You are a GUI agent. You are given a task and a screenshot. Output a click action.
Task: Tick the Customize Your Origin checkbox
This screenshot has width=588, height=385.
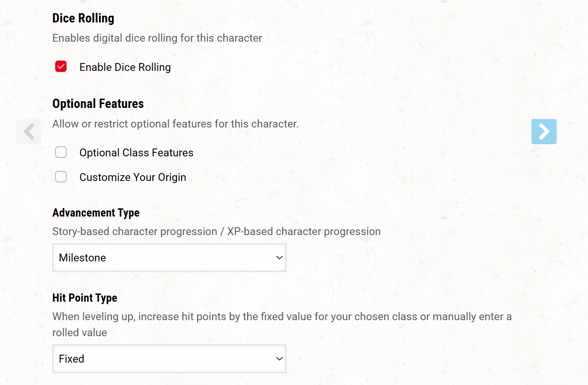61,177
